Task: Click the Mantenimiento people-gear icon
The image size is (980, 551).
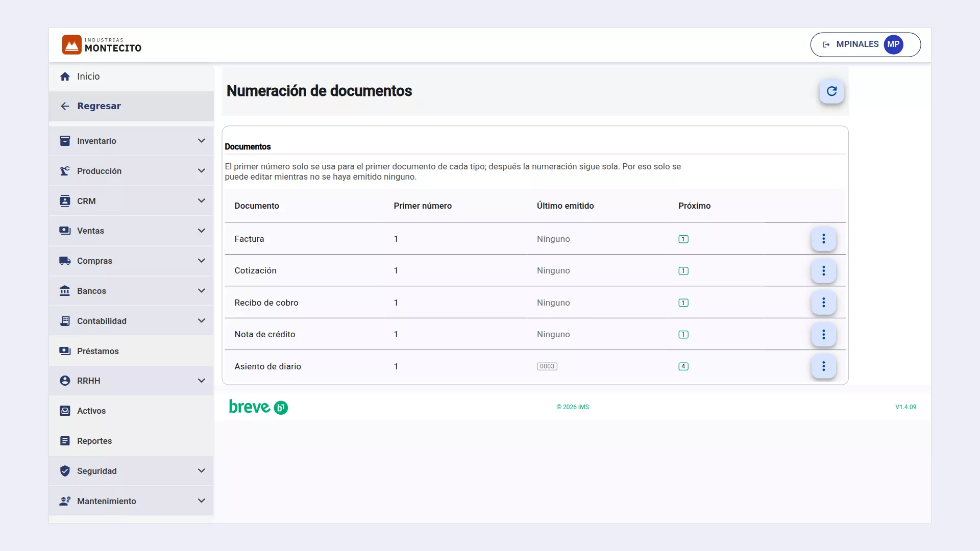Action: pos(65,501)
